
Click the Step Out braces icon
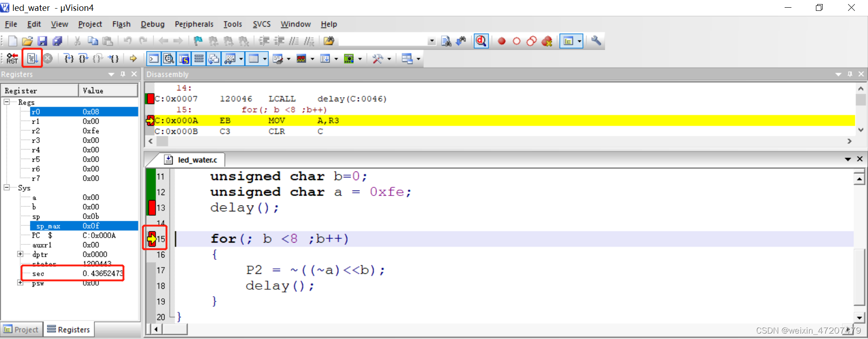(98, 58)
